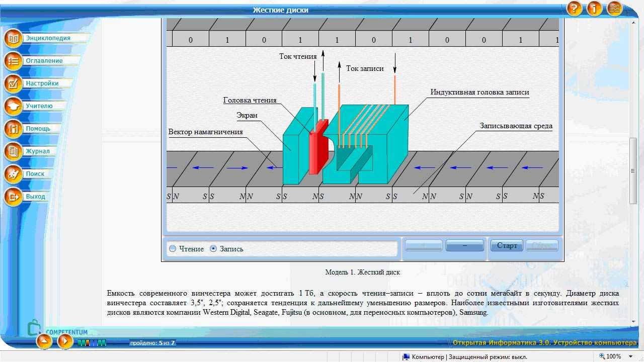Go to next page with orange arrow
This screenshot has width=644, height=362.
point(65,341)
